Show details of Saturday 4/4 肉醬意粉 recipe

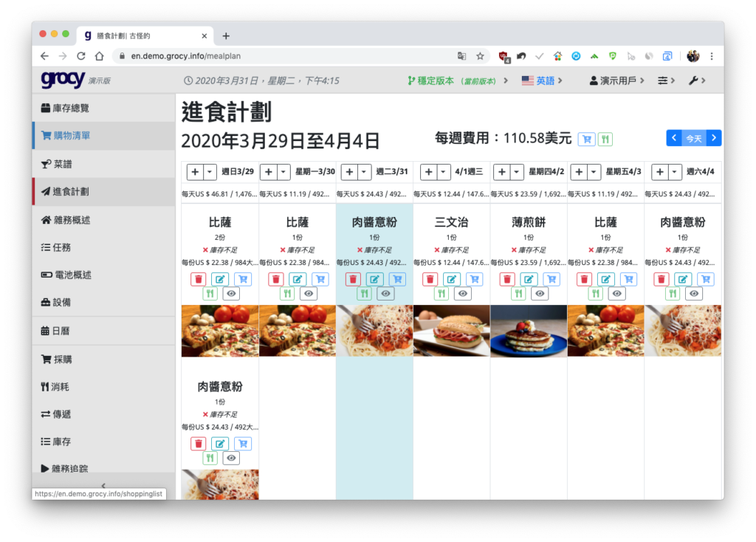[694, 293]
